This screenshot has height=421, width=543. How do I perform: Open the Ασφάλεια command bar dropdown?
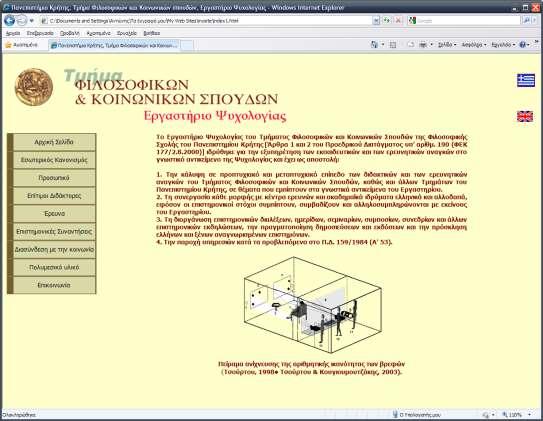(474, 45)
